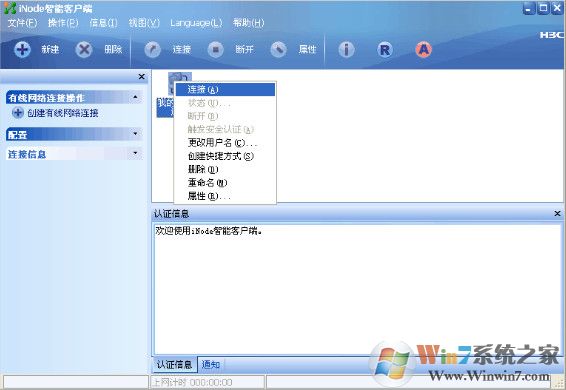Image resolution: width=566 pixels, height=390 pixels.
Task: Open the 文件(F) menu
Action: (x=22, y=23)
